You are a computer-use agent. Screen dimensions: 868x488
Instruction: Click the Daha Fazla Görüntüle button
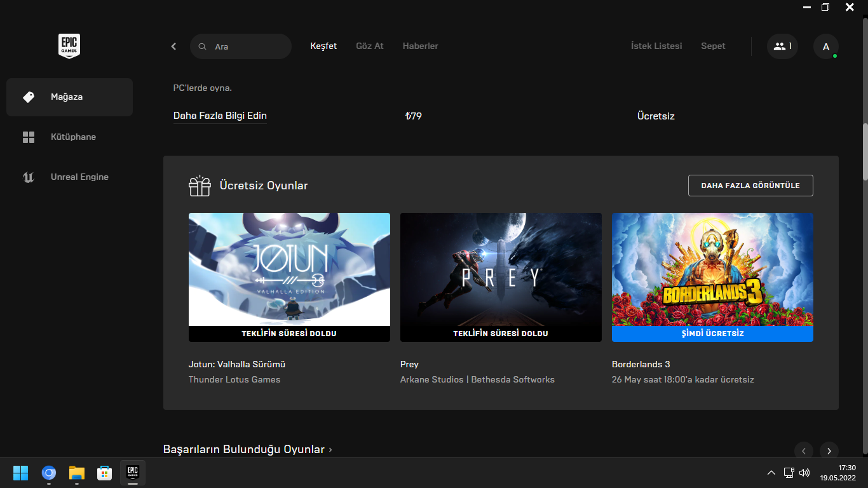pyautogui.click(x=750, y=186)
